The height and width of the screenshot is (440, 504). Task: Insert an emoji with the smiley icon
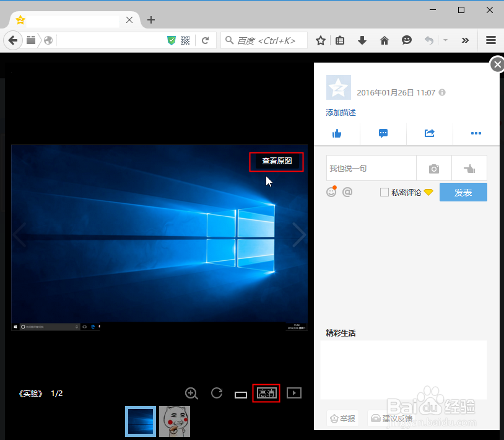(x=331, y=192)
